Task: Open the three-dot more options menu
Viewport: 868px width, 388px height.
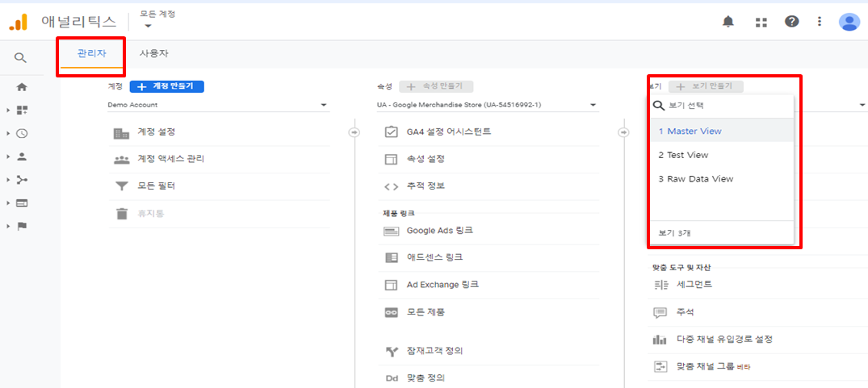Action: tap(820, 22)
